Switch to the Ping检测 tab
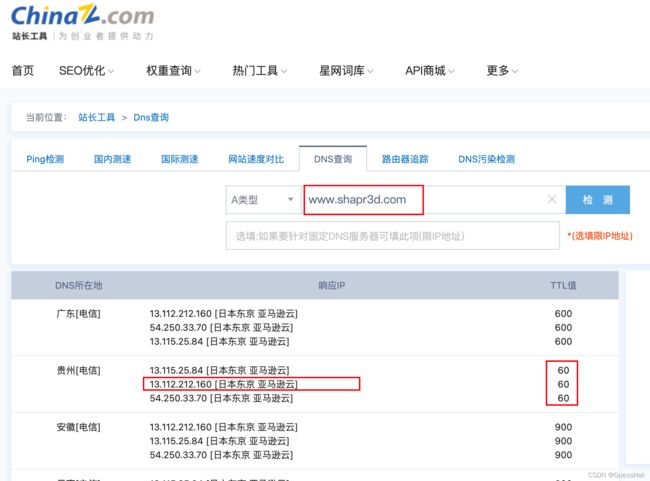This screenshot has width=650, height=481. click(45, 159)
